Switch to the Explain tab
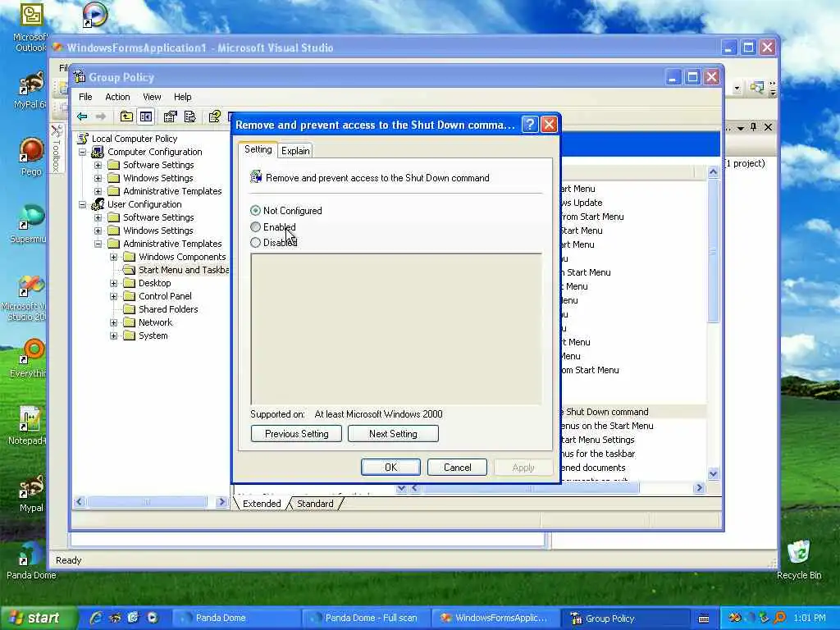 point(295,151)
